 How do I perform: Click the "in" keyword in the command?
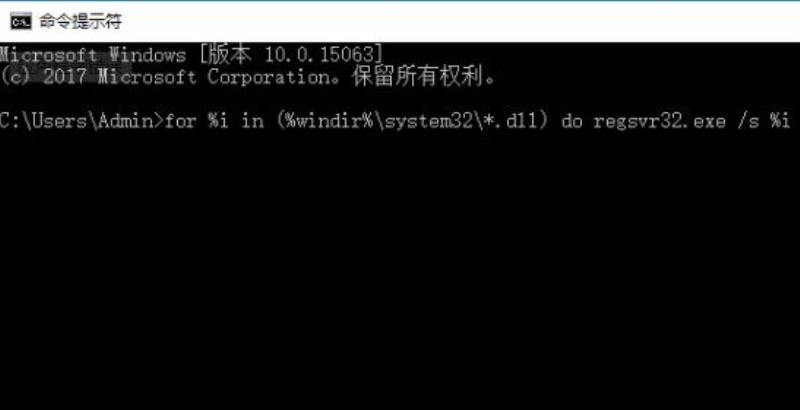[x=252, y=121]
